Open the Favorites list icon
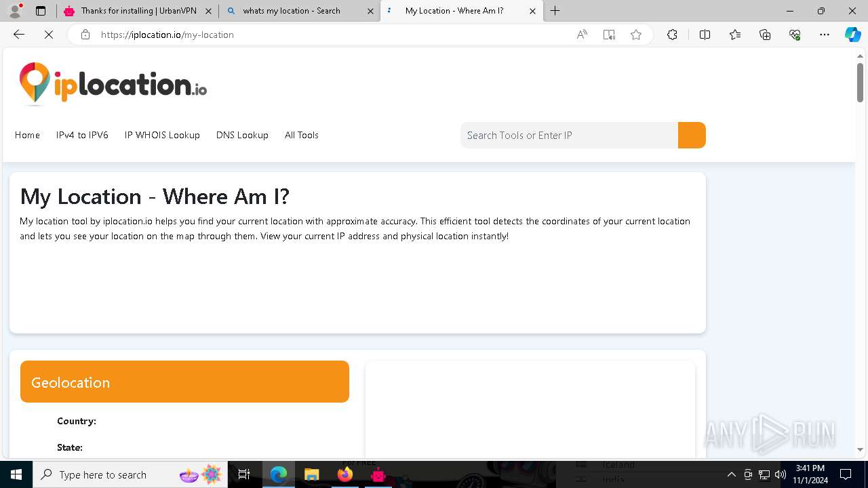Image resolution: width=868 pixels, height=488 pixels. (x=735, y=35)
